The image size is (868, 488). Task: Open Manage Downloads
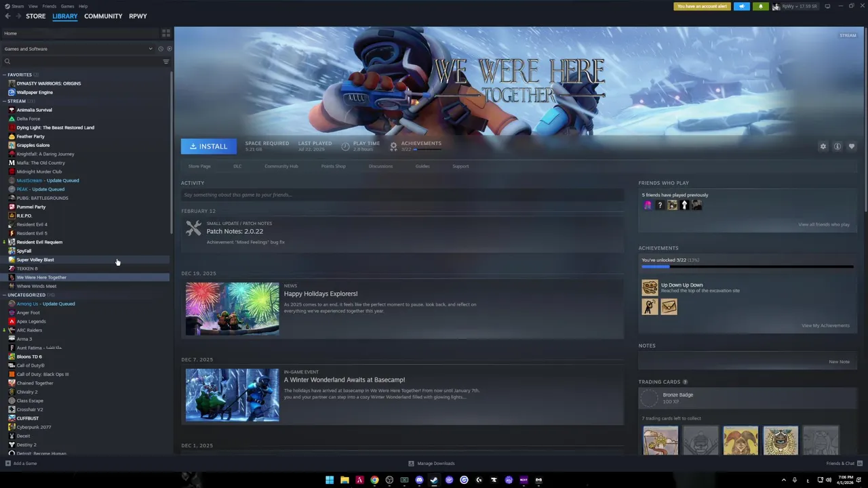click(x=431, y=464)
